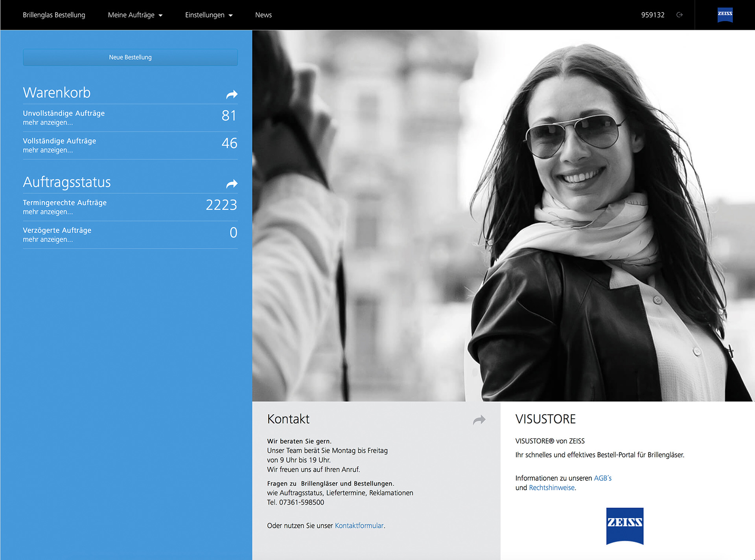Open the Rechtshinweise link

point(552,488)
